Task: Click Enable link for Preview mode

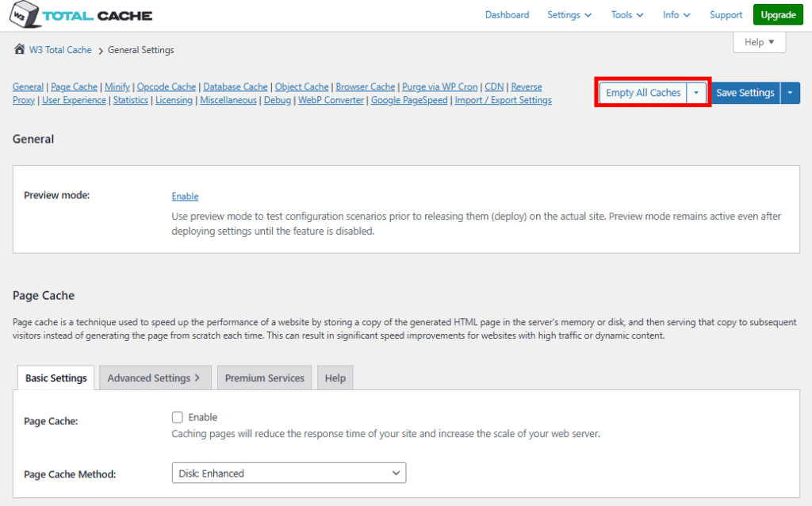Action: pos(185,196)
